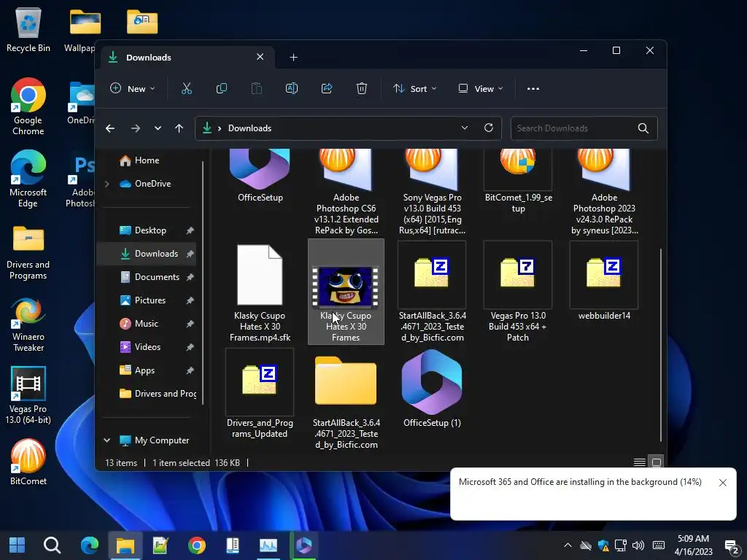The width and height of the screenshot is (747, 560).
Task: Open the clock showing 5:09 AM
Action: click(694, 545)
